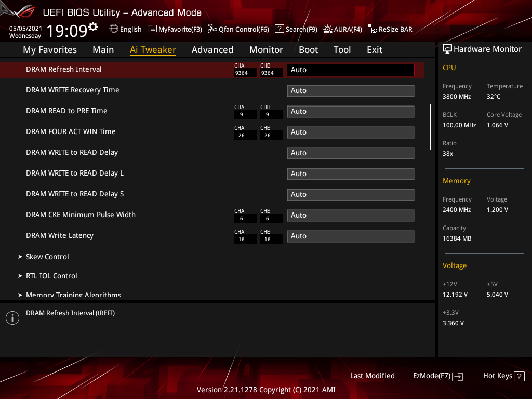
Task: Click the Core Voltage 1.066 V value
Action: pyautogui.click(x=497, y=125)
